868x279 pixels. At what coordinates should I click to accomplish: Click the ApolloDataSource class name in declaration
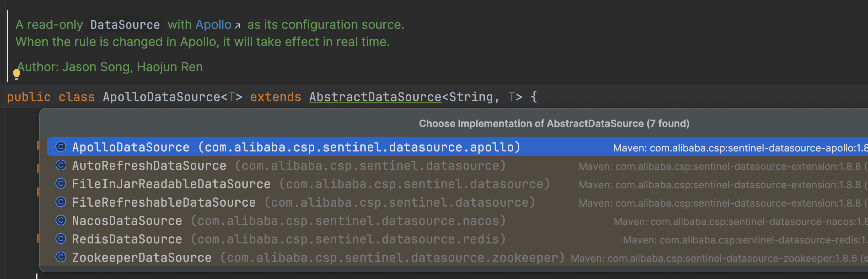point(161,97)
